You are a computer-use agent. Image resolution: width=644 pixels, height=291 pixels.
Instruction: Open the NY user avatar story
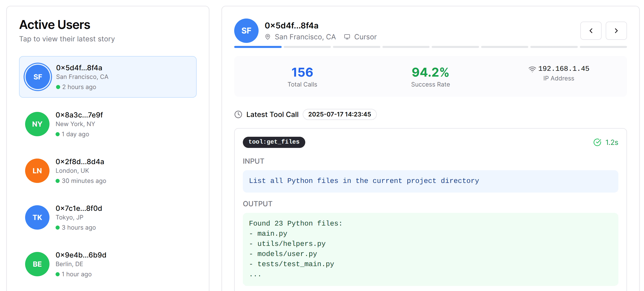coord(37,124)
